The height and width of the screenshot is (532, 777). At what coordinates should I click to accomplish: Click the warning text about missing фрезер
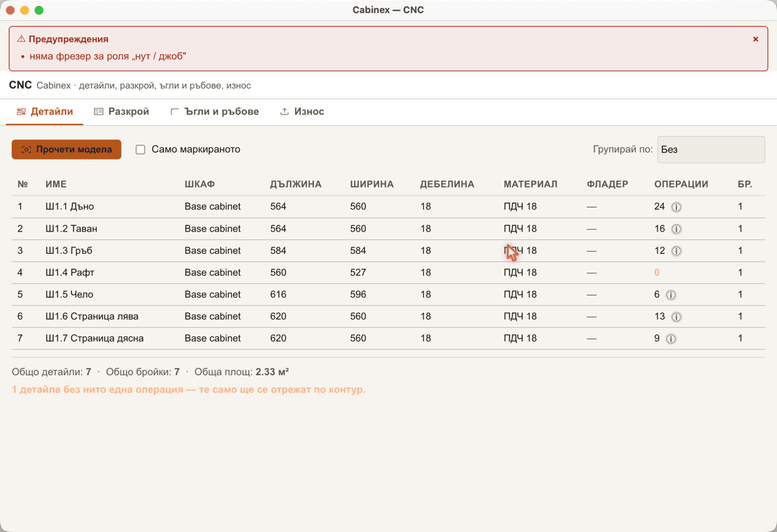(x=107, y=57)
